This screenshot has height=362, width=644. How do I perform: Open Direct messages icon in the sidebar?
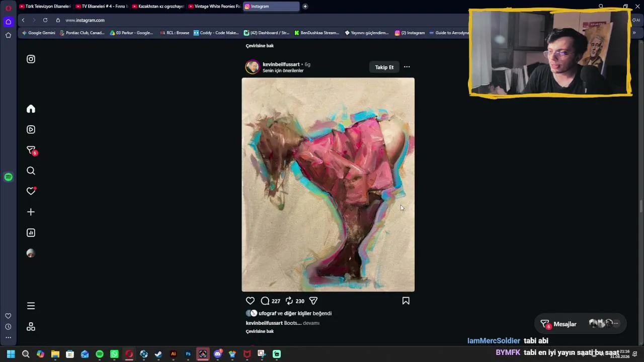(x=31, y=150)
